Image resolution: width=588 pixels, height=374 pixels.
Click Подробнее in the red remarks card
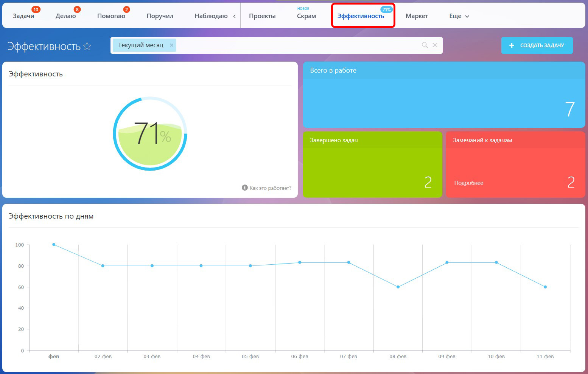pyautogui.click(x=468, y=183)
